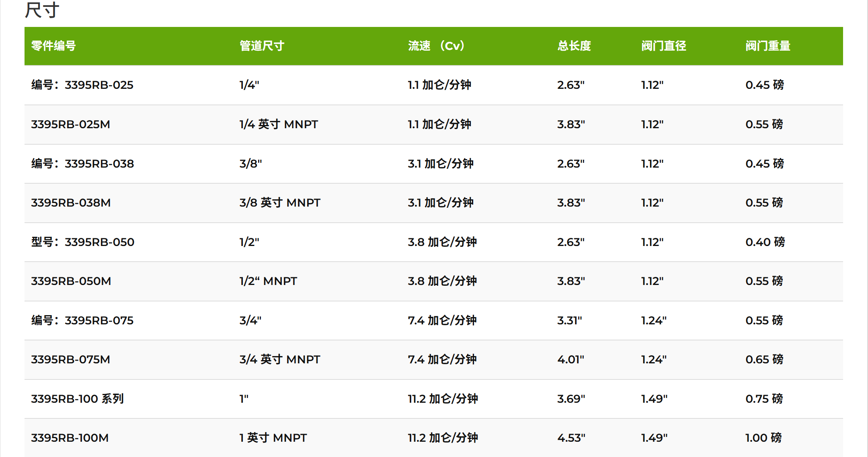Click flow rate 3.8 加仑/分钟 for 3395RB-050M
Image resolution: width=868 pixels, height=457 pixels.
tap(442, 281)
